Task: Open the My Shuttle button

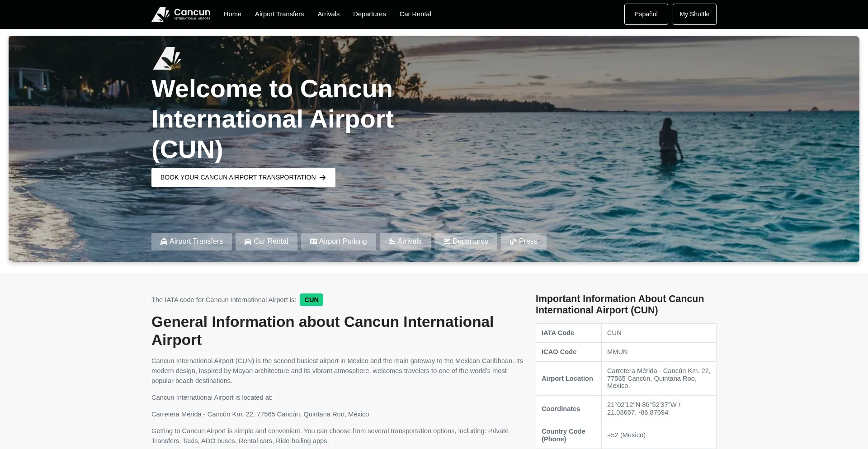Action: [694, 14]
